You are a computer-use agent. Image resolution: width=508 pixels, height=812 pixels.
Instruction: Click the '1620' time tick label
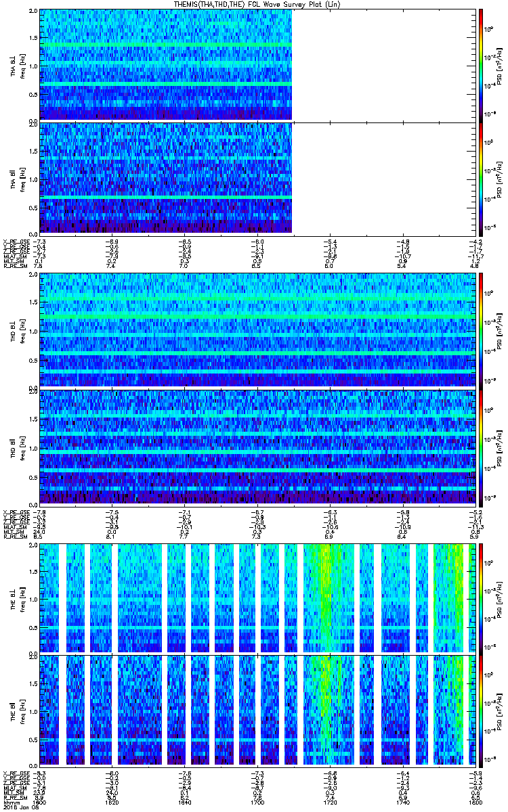click(112, 802)
